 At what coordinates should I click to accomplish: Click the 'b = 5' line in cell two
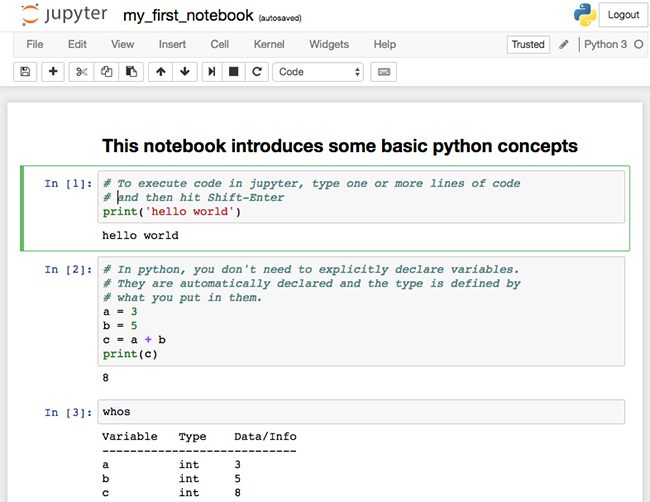(x=120, y=326)
